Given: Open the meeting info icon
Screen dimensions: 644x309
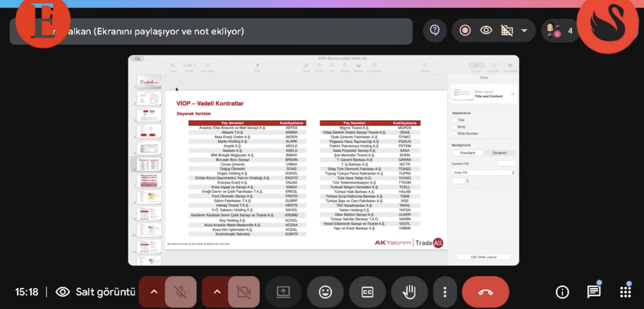Looking at the screenshot, I should coord(562,292).
